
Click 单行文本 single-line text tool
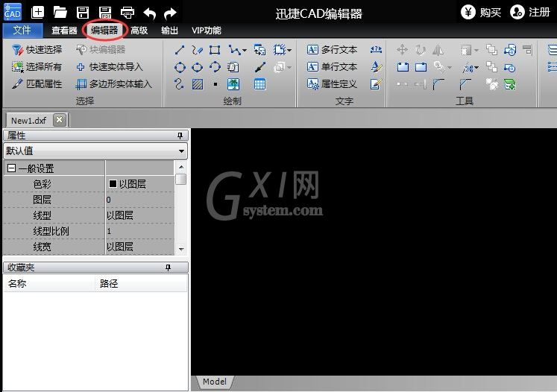click(x=332, y=67)
